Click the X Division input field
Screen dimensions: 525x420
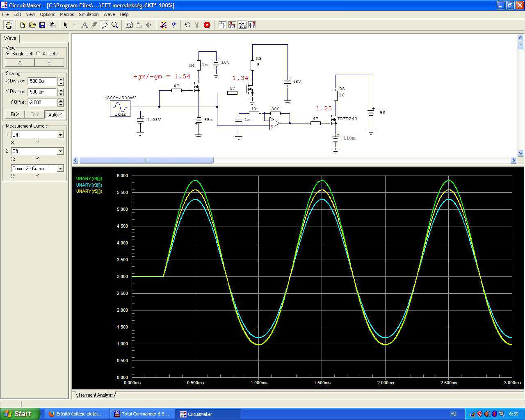pos(42,81)
